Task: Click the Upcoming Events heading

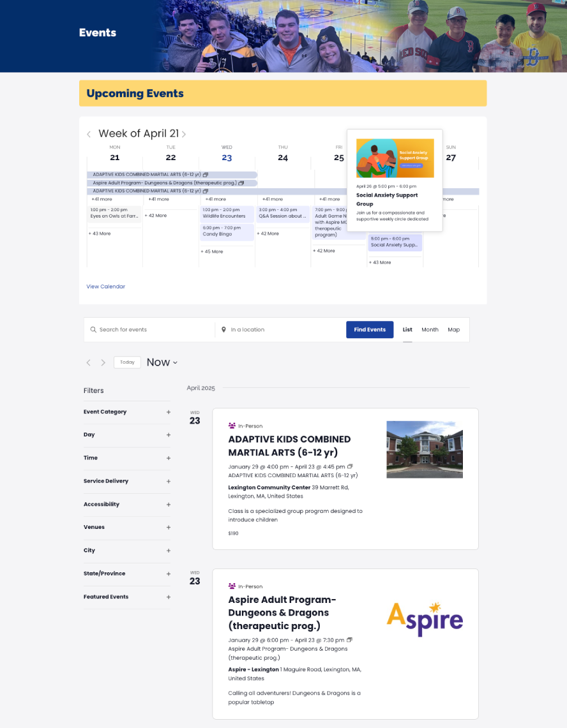Action: 135,93
